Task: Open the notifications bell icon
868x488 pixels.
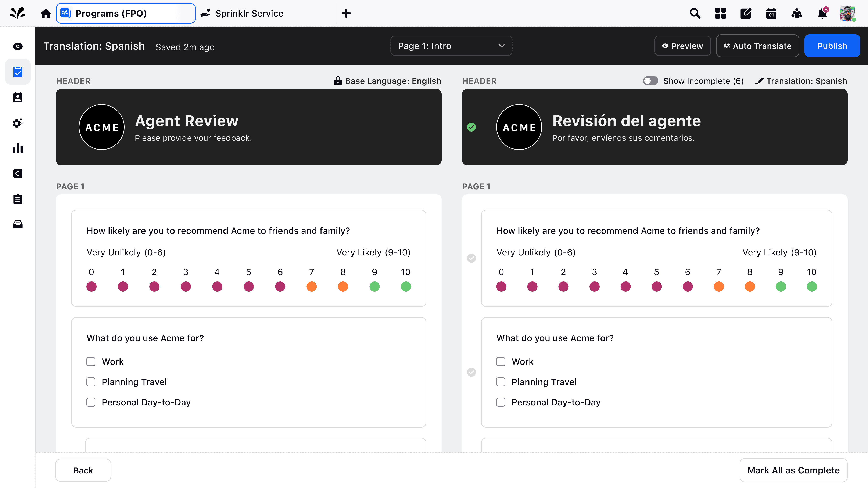Action: (822, 14)
